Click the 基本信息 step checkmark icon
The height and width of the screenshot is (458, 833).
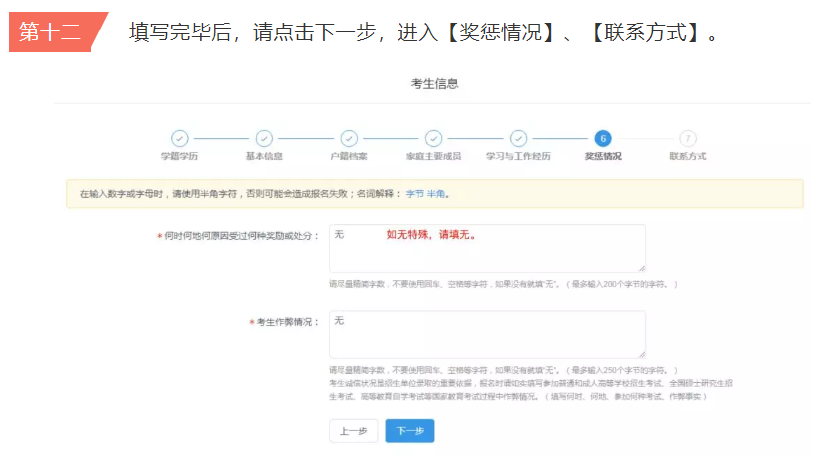[x=264, y=139]
